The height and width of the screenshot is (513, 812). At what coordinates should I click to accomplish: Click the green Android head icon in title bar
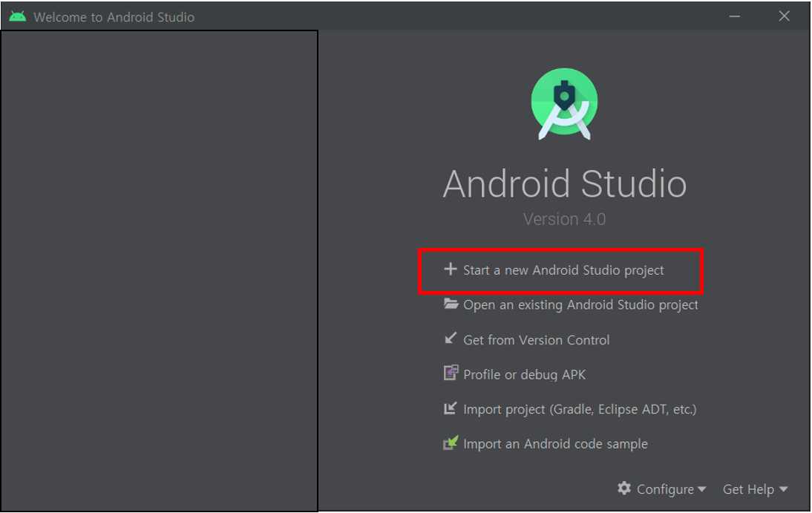pyautogui.click(x=18, y=16)
